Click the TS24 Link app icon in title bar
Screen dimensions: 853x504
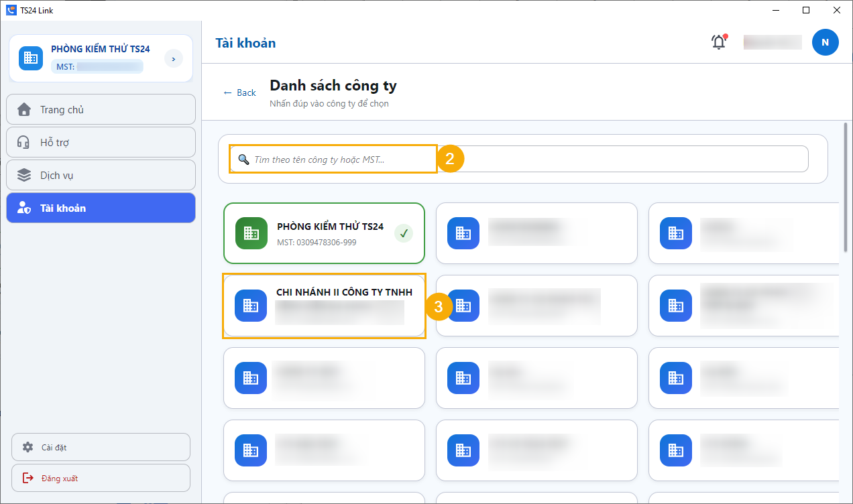(x=11, y=10)
